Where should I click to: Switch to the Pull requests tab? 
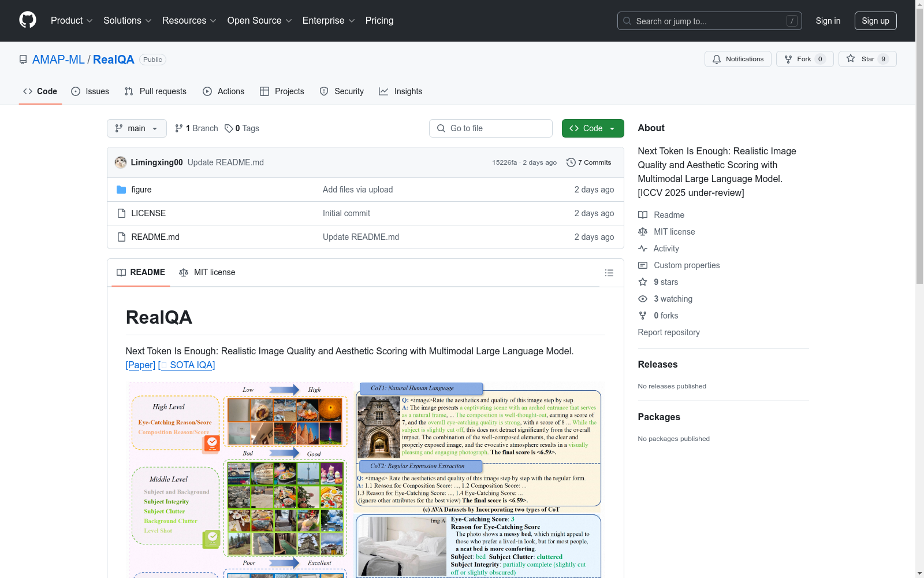pyautogui.click(x=155, y=91)
